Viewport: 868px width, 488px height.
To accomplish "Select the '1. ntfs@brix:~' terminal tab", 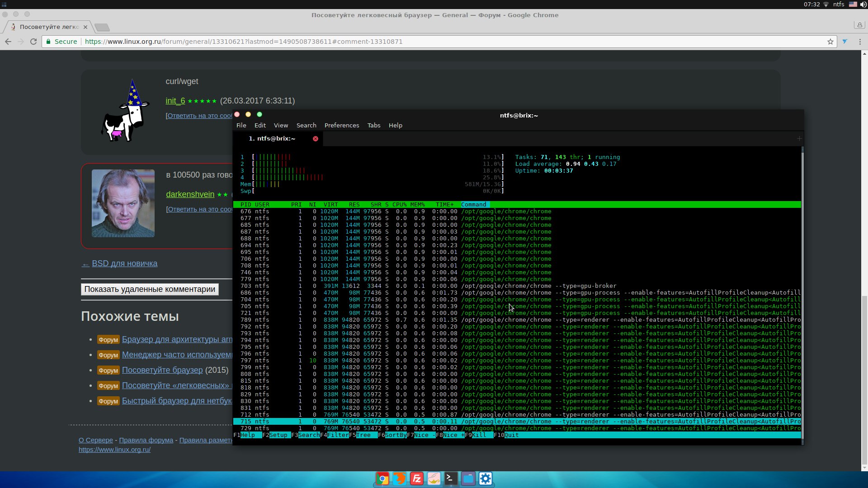I will pos(278,139).
